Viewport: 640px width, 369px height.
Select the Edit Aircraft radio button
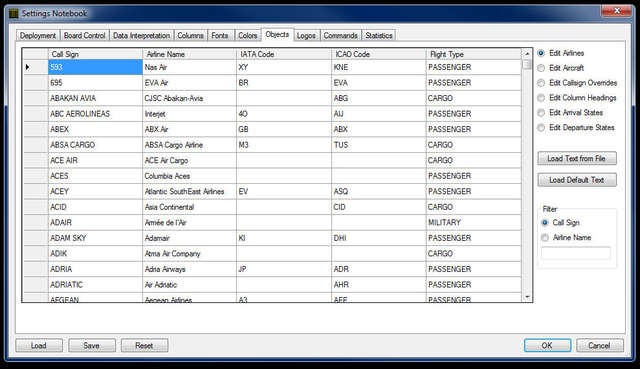click(541, 68)
